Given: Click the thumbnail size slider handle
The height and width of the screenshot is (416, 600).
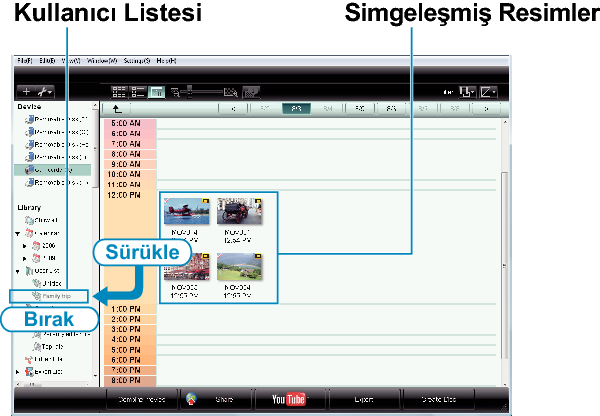Looking at the screenshot, I should pyautogui.click(x=189, y=92).
